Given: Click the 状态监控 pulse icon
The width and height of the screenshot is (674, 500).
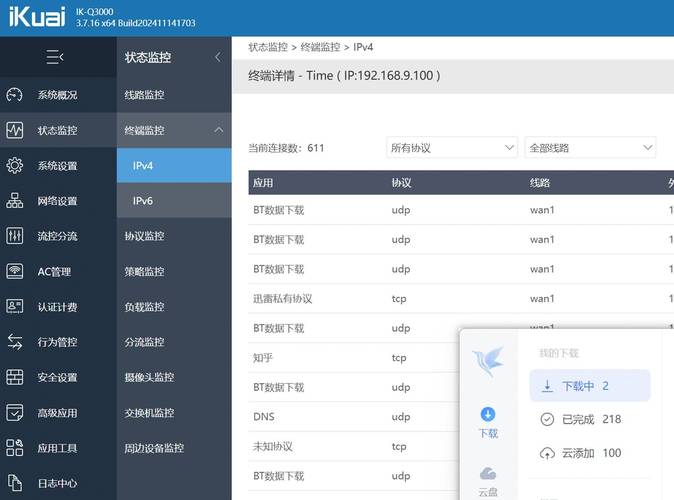Looking at the screenshot, I should [x=15, y=130].
